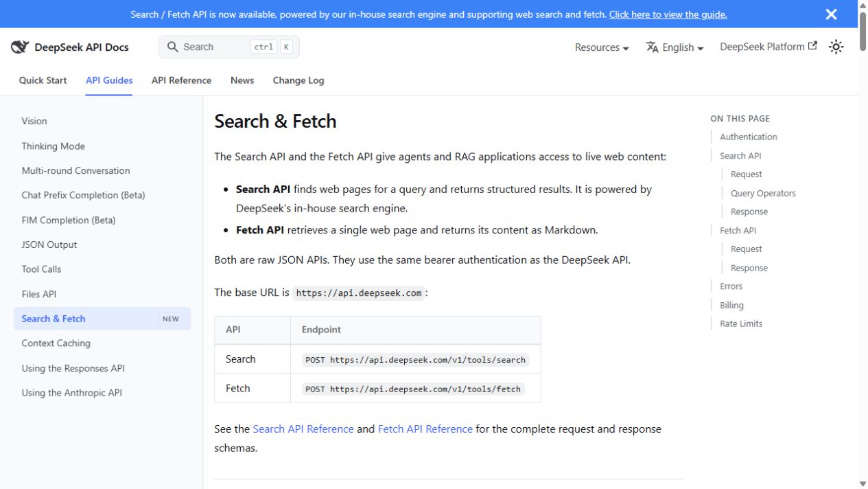
Task: Click the https://api.deepseek.com base URL code
Action: click(x=359, y=293)
